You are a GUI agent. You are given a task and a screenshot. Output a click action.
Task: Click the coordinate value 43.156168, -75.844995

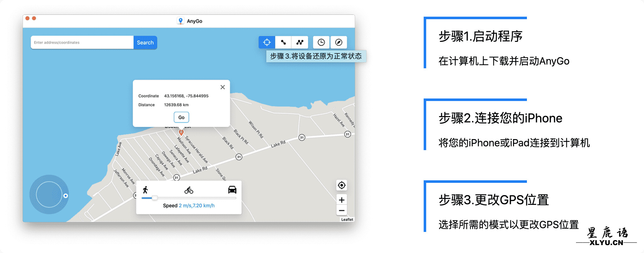click(x=186, y=96)
